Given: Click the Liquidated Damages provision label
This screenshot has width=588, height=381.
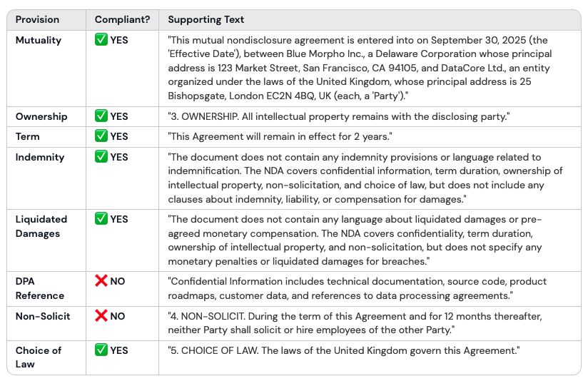Looking at the screenshot, I should (x=41, y=226).
